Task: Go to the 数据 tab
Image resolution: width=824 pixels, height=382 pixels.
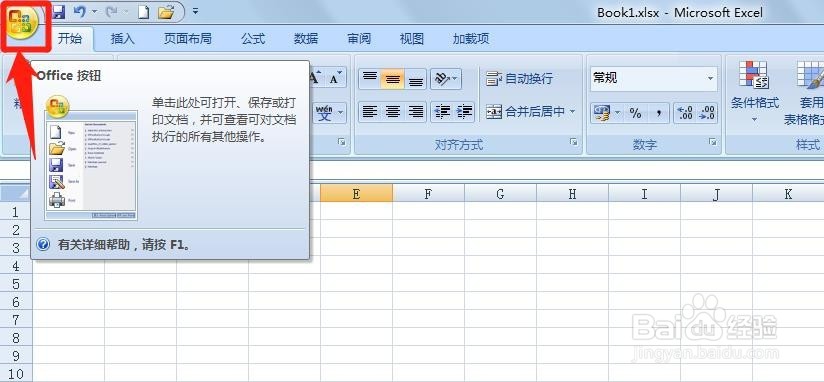Action: click(x=306, y=38)
